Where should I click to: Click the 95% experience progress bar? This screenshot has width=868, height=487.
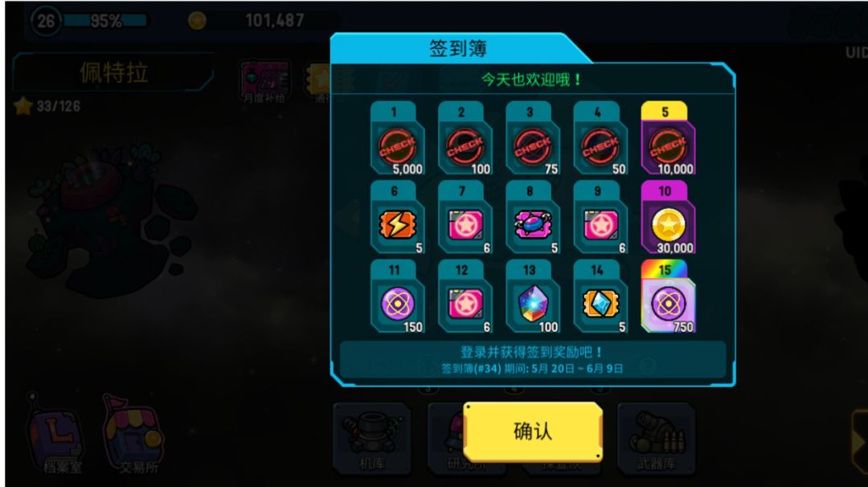coord(105,21)
